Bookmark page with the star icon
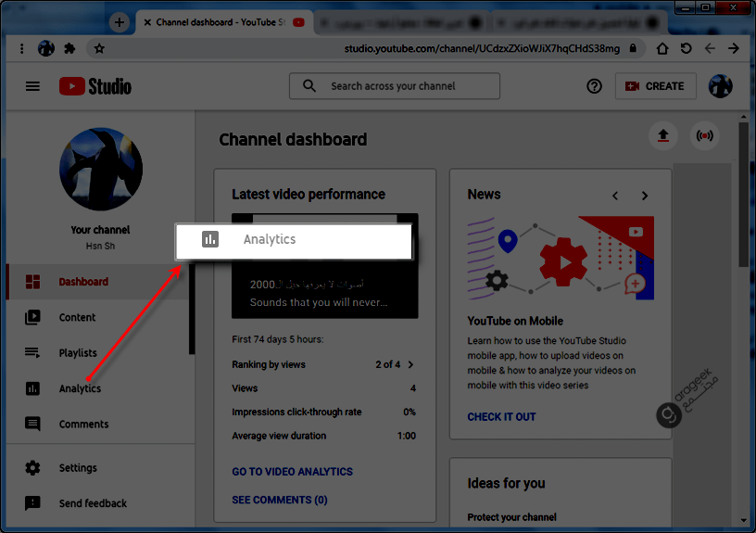The width and height of the screenshot is (756, 533). 99,48
